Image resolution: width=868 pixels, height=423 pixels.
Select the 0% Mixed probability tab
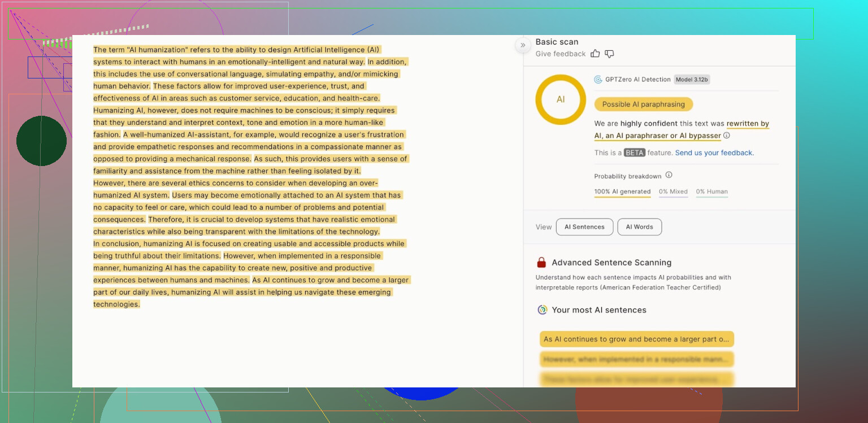tap(673, 191)
